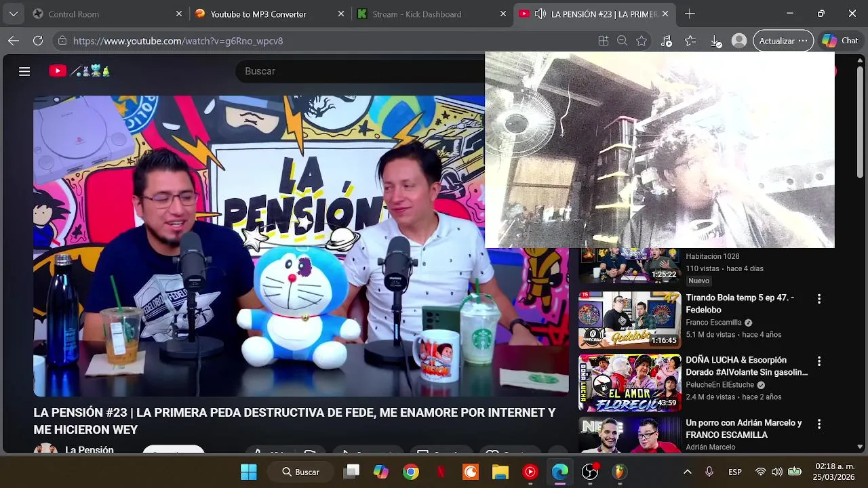Screen dimensions: 868x488
Task: Switch to Youtube to MP3 Converter tab
Action: point(268,14)
